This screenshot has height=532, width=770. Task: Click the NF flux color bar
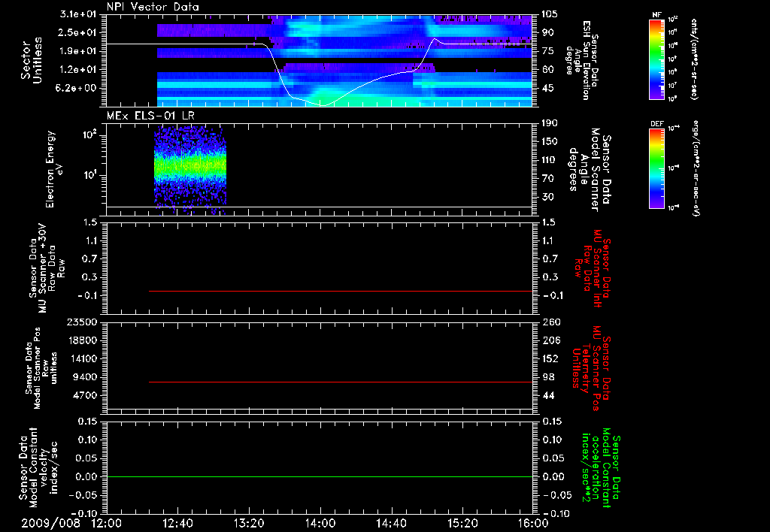tap(656, 59)
